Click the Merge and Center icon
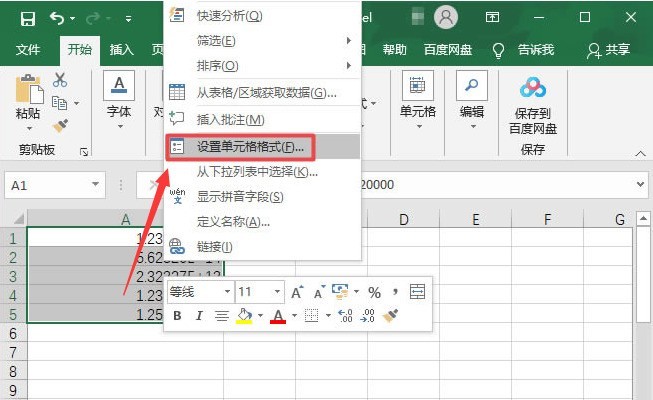Screen dimensions: 653x400 (417, 292)
